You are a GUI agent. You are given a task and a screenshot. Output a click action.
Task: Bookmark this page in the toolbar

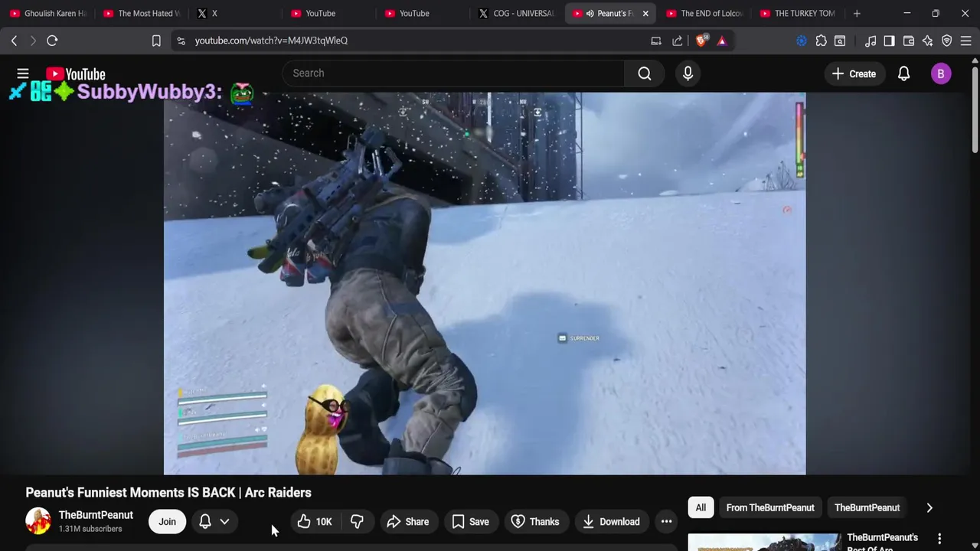(156, 41)
